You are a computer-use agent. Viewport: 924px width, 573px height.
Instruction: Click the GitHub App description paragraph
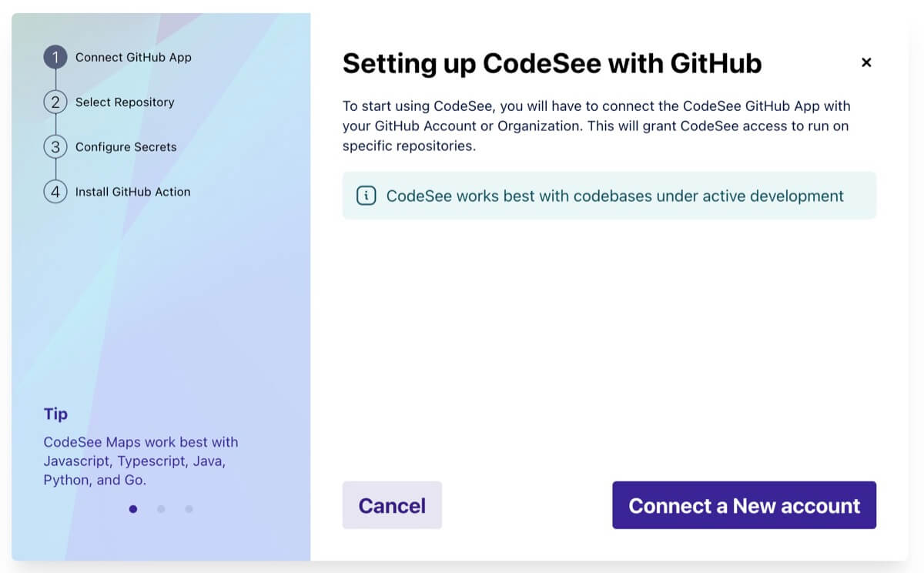pos(596,126)
